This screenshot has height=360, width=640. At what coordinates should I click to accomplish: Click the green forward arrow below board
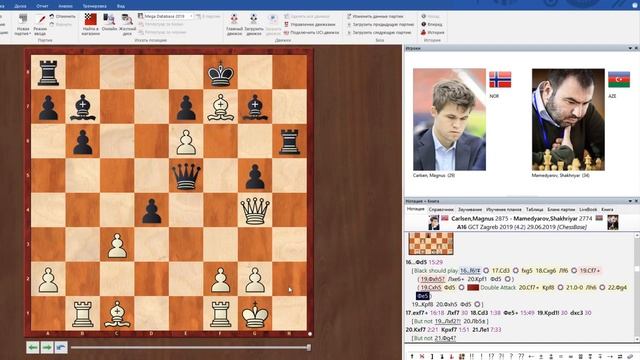click(x=47, y=347)
